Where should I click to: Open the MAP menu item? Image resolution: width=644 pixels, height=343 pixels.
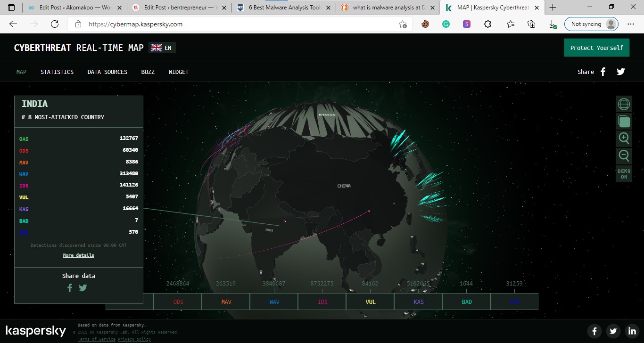(21, 72)
